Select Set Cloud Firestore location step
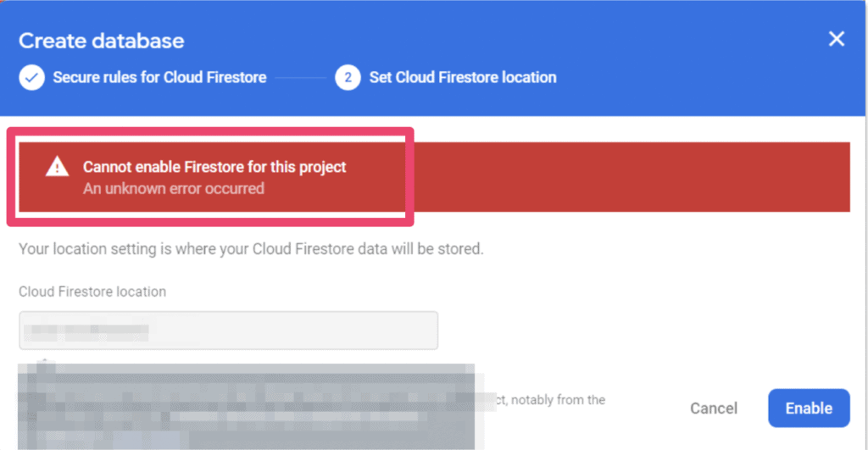 [463, 78]
